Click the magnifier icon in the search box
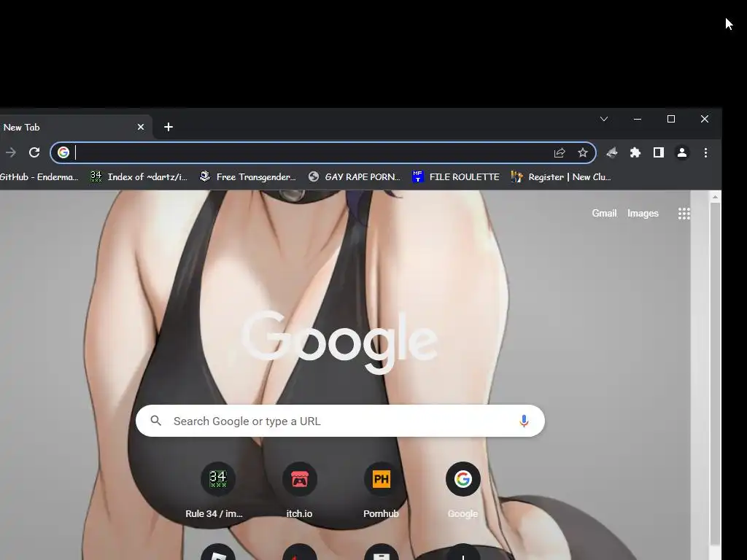Screen dimensions: 747x560 pos(156,421)
